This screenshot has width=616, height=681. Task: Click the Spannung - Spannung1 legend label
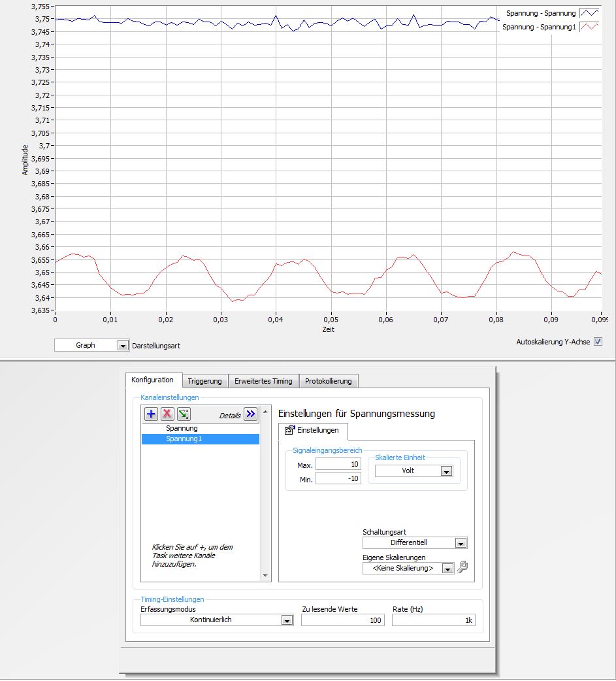pos(539,27)
